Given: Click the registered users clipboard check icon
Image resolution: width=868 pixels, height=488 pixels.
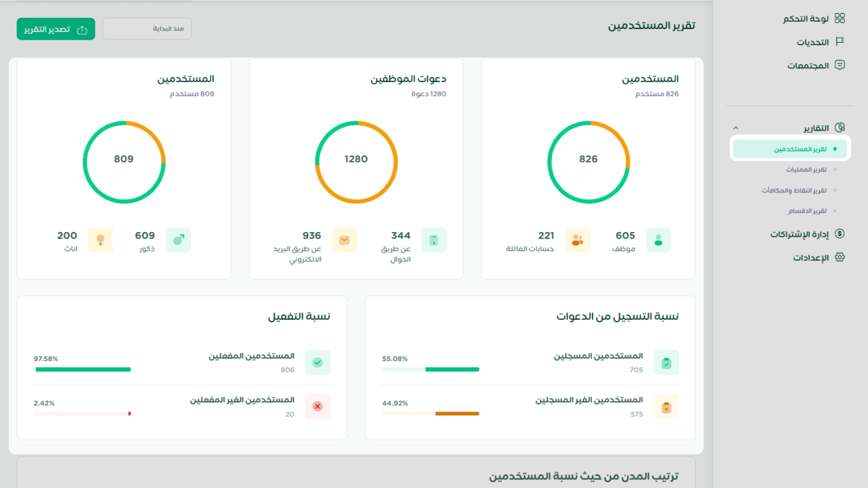Looking at the screenshot, I should (666, 362).
